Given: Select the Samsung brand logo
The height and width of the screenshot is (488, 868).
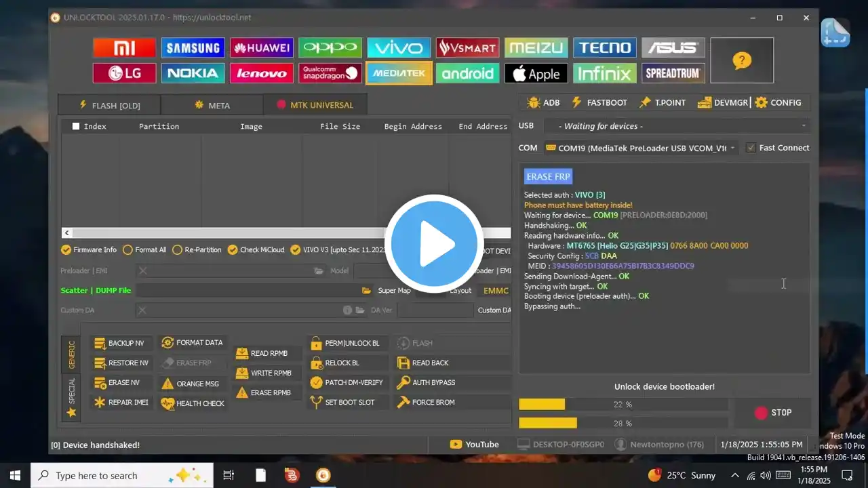Looking at the screenshot, I should [x=193, y=47].
